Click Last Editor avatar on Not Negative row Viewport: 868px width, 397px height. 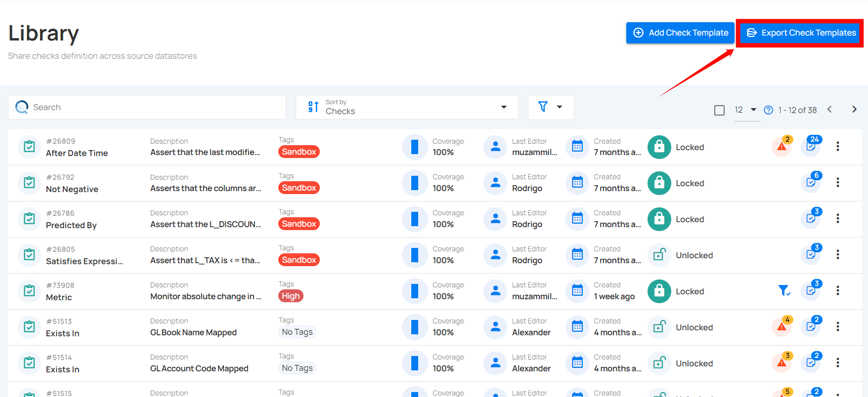point(495,183)
